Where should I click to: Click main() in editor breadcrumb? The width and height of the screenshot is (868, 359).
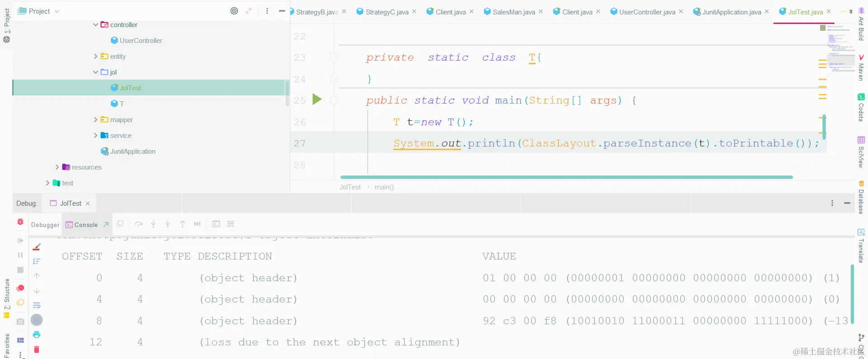pyautogui.click(x=384, y=187)
